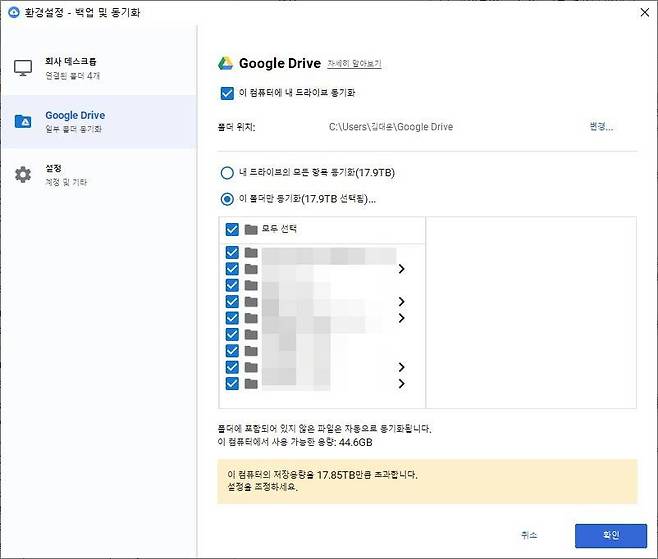658x559 pixels.
Task: Open the 회사 데스크톱 section
Action: (x=99, y=68)
